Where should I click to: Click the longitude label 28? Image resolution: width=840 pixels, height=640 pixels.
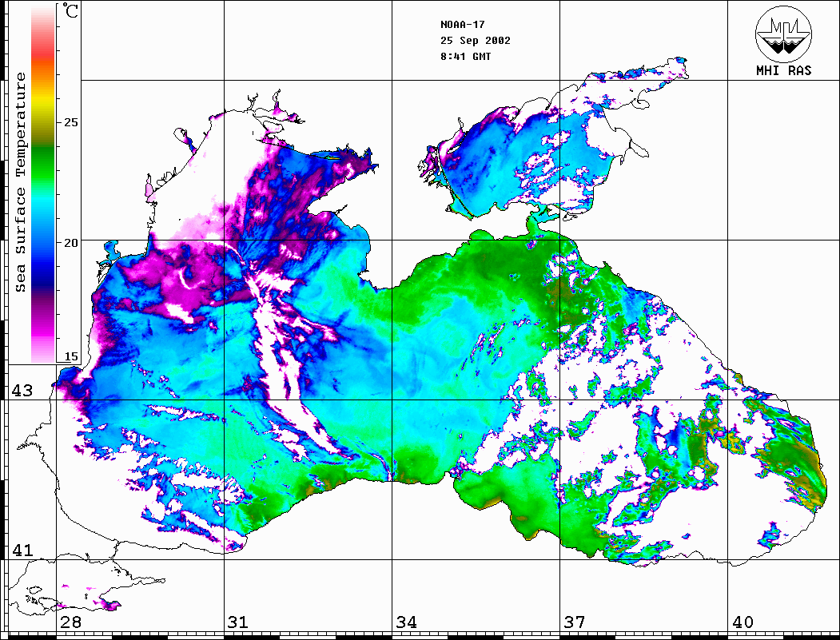click(x=70, y=622)
